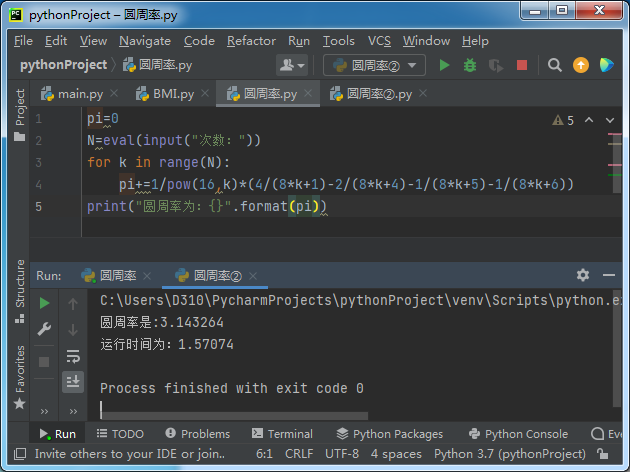Open Python Packages tool window
Viewport: 630px width, 472px height.
[x=390, y=434]
